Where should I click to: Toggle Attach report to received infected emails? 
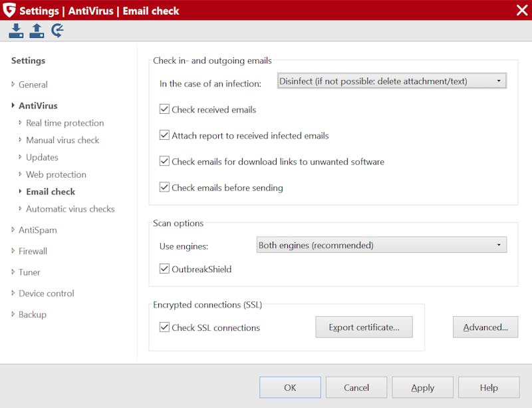coord(164,135)
